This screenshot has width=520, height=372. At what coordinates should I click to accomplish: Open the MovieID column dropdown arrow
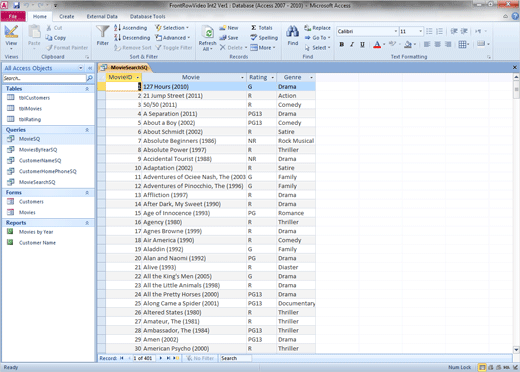click(137, 77)
